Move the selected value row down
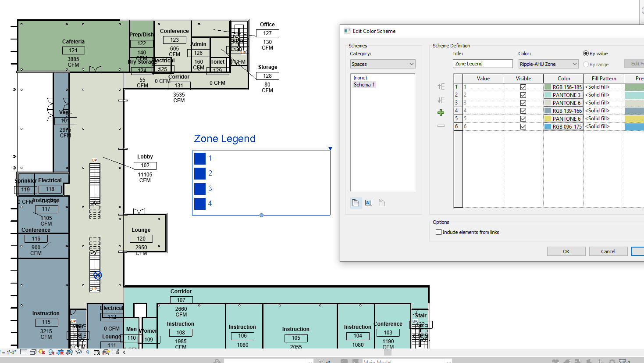Image resolution: width=644 pixels, height=363 pixels. point(441,100)
